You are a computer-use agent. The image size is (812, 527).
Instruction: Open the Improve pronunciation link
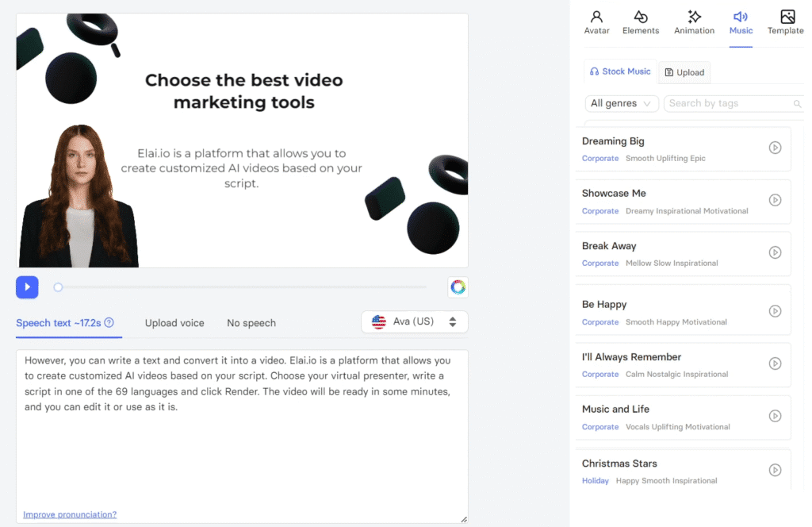[x=70, y=514]
